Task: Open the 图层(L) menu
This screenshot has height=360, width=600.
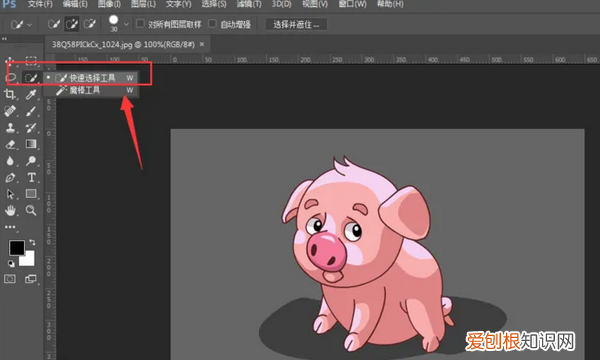Action: 143,4
